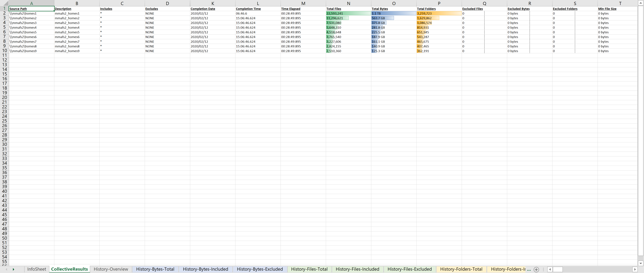Viewport: 644px width, 273px height.
Task: Select column A header
Action: [x=32, y=3]
